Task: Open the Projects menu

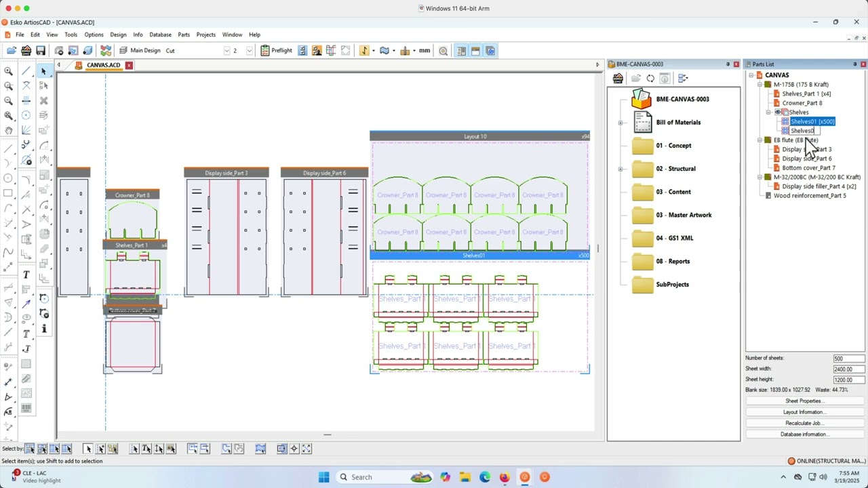Action: point(205,35)
